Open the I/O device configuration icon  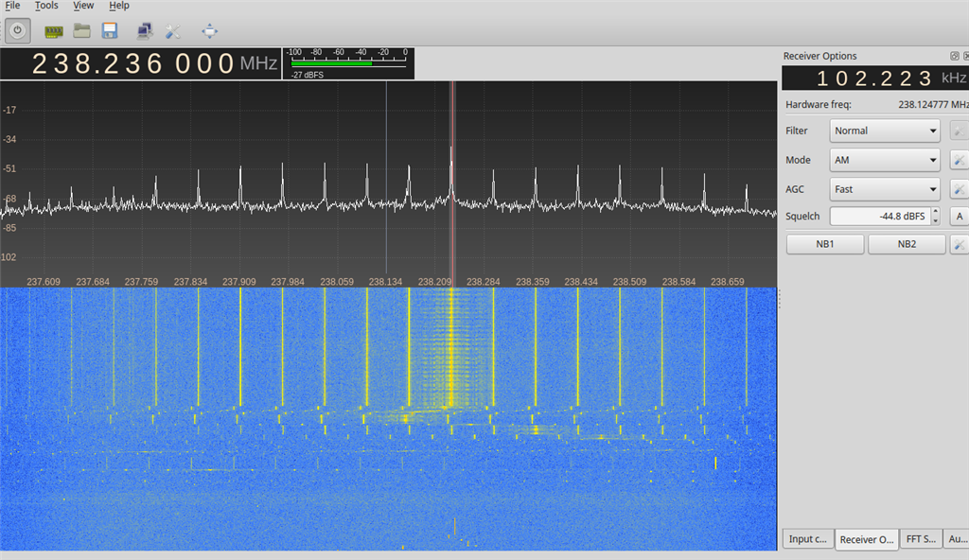54,31
